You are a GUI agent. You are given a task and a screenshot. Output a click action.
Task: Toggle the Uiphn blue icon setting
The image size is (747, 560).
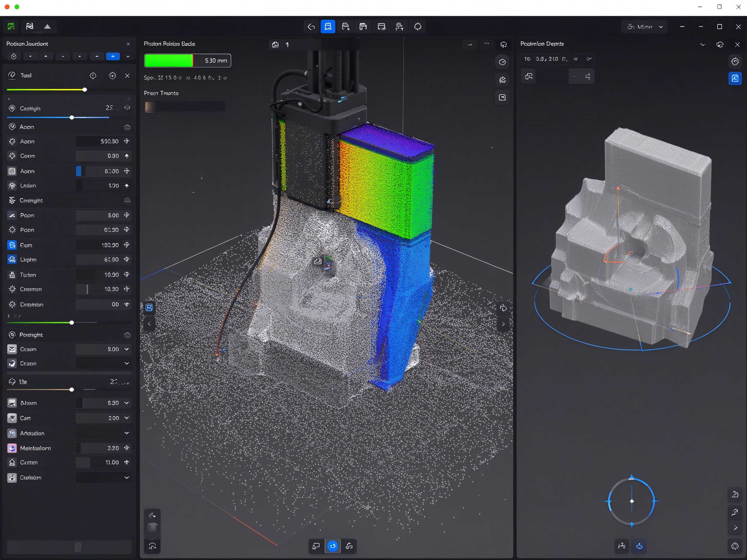(x=12, y=260)
